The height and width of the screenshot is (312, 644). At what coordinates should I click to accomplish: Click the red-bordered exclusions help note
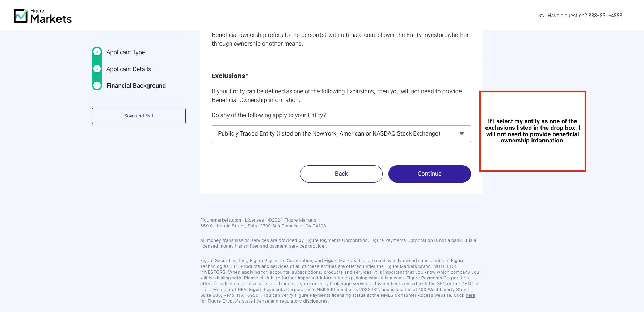point(533,131)
